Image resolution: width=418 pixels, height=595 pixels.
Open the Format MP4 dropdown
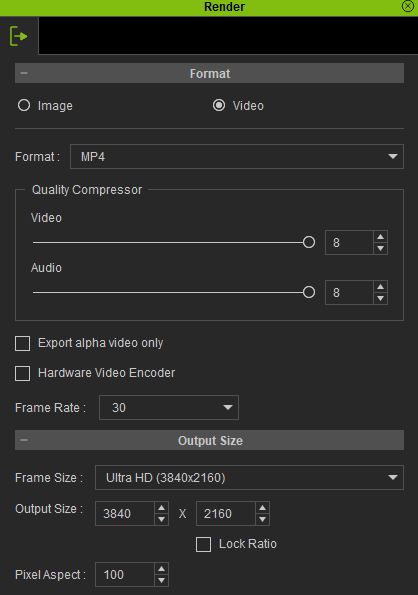pyautogui.click(x=237, y=156)
